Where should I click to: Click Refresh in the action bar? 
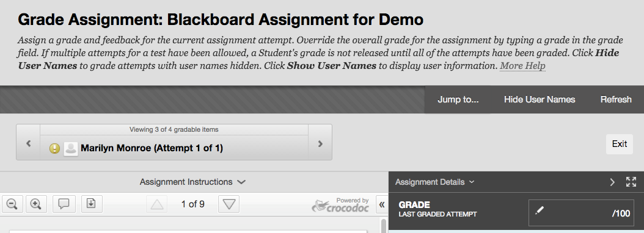(616, 99)
